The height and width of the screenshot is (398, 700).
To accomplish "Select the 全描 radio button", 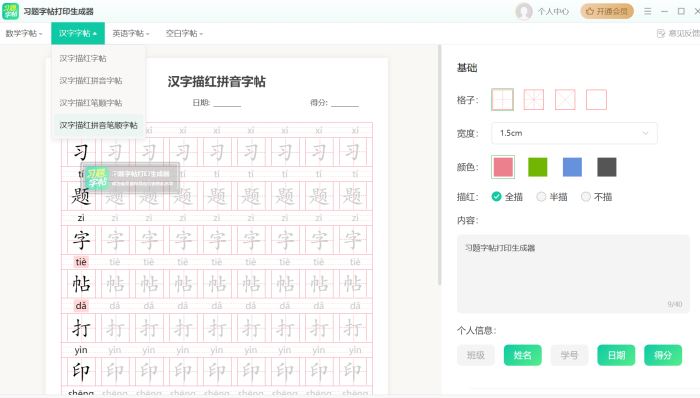I will pyautogui.click(x=496, y=196).
